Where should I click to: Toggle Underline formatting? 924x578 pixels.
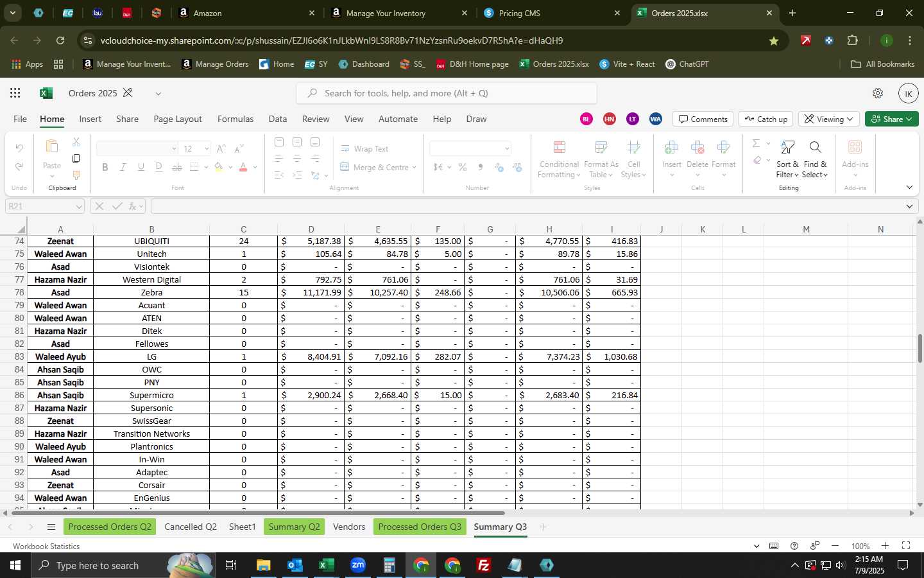[141, 167]
